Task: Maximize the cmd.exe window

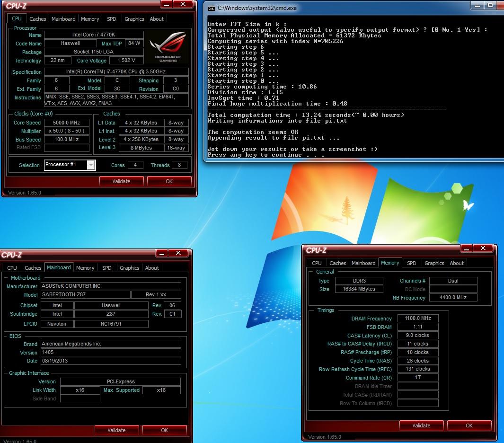Action: coord(490,6)
